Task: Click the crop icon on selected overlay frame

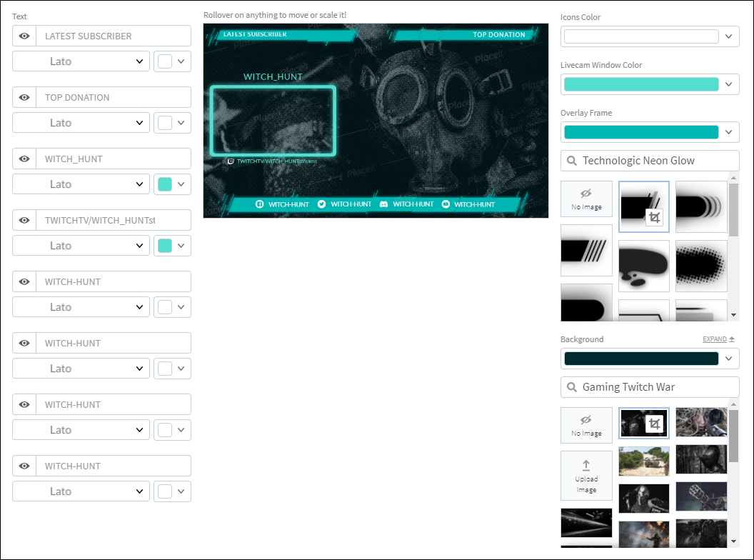Action: pyautogui.click(x=655, y=217)
